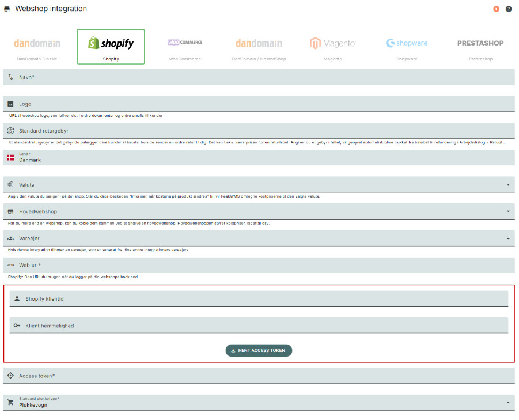The image size is (519, 420).
Task: Click the Web url Shopify hint text
Action: [x=73, y=277]
